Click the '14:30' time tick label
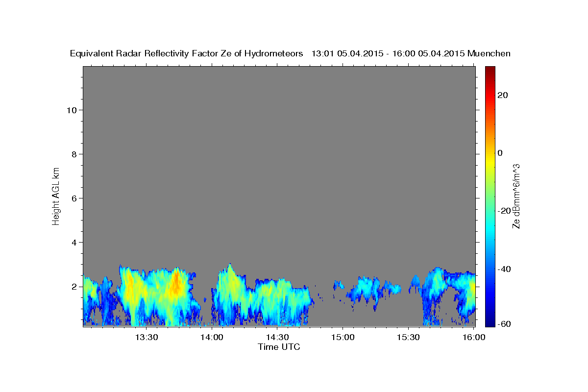The height and width of the screenshot is (392, 588). click(277, 337)
